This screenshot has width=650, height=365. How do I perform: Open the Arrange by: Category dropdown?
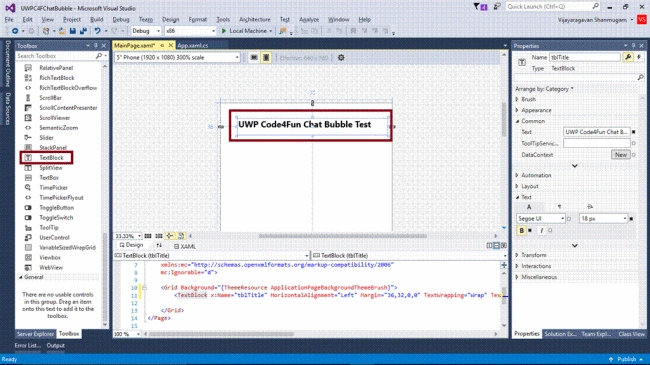[x=544, y=89]
